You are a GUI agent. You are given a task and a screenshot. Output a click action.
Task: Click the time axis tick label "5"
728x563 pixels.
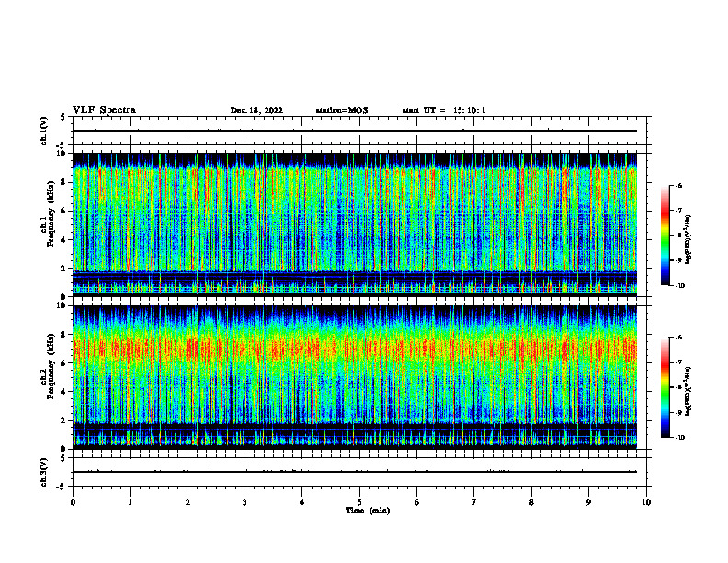pyautogui.click(x=359, y=502)
